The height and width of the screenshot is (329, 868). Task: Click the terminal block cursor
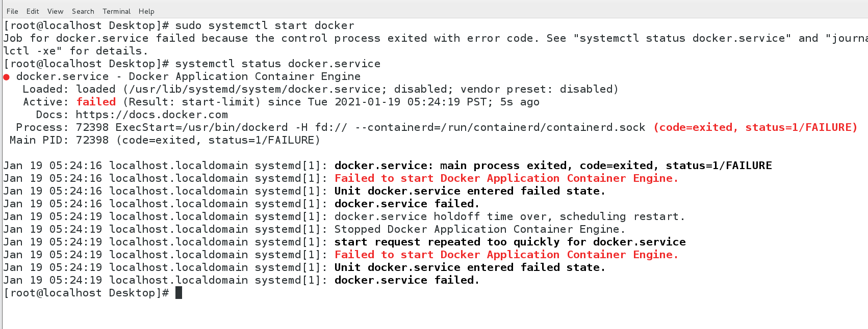click(180, 292)
